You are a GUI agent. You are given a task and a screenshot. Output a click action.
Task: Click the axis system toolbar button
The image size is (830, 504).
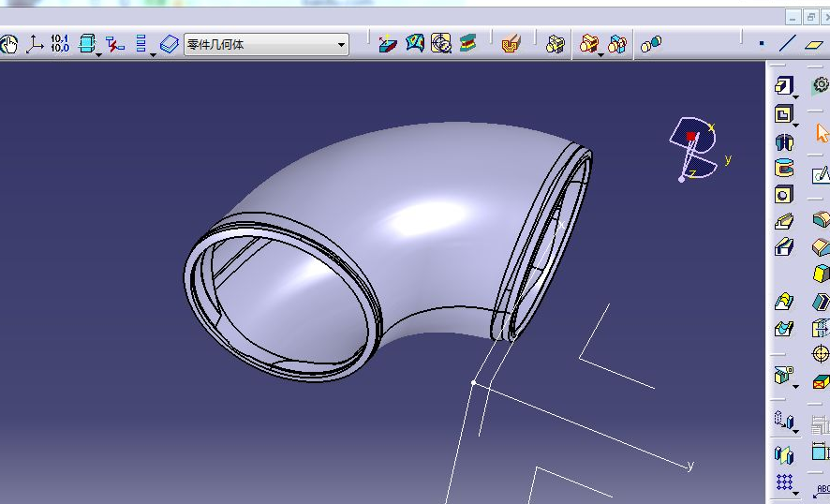[x=35, y=44]
